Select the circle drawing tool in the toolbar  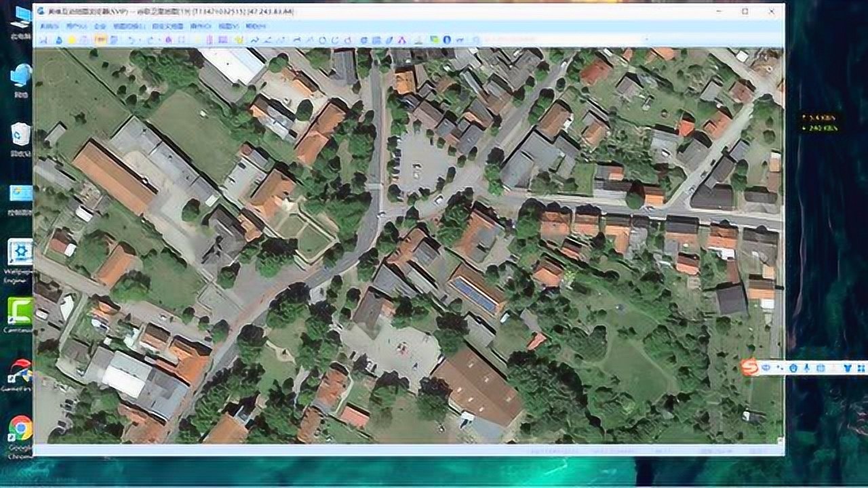click(322, 40)
